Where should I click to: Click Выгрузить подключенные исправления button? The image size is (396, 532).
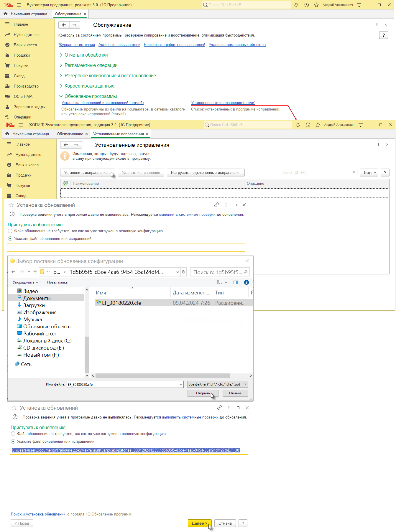coord(206,172)
